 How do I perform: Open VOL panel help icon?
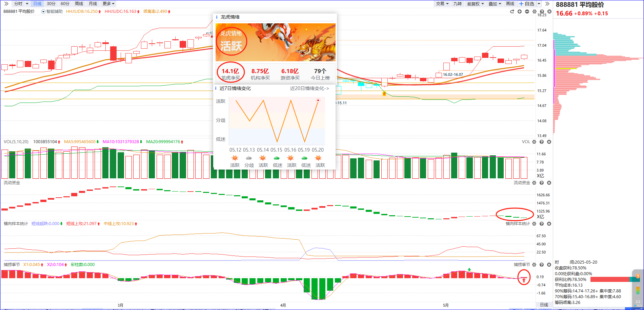[542, 142]
